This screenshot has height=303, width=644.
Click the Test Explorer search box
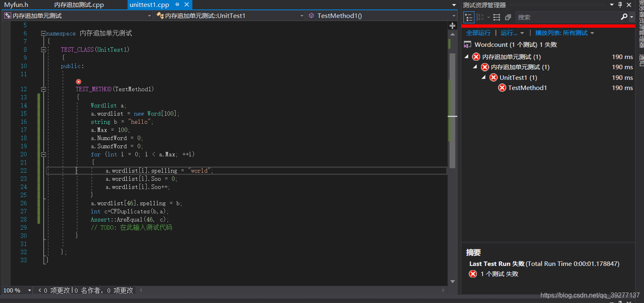[568, 17]
